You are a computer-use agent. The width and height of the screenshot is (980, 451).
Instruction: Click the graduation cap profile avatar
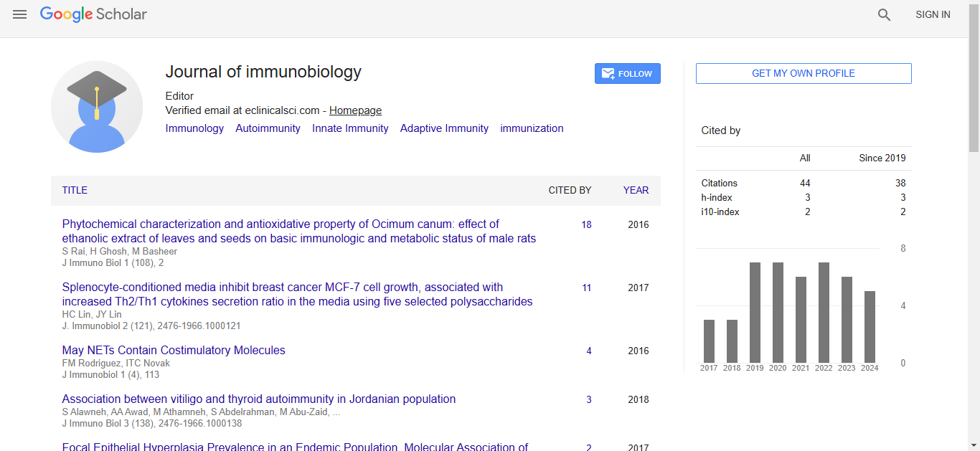pos(97,107)
